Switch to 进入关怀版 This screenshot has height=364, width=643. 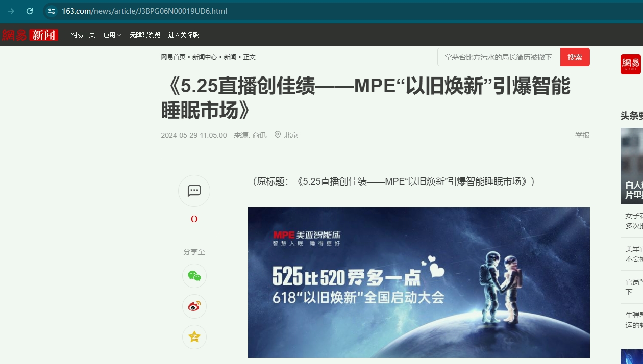[184, 35]
